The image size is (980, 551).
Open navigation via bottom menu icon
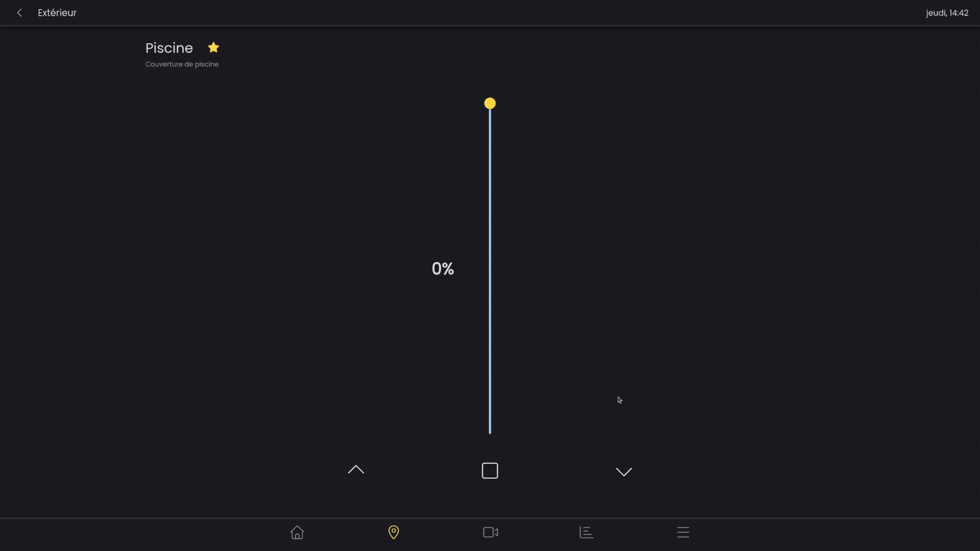[x=682, y=532]
